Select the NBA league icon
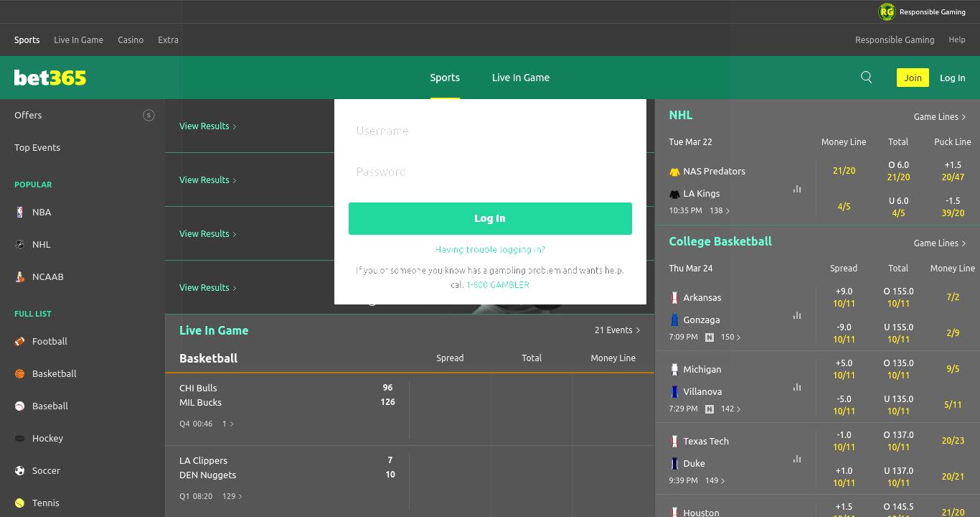The height and width of the screenshot is (517, 980). (x=20, y=212)
